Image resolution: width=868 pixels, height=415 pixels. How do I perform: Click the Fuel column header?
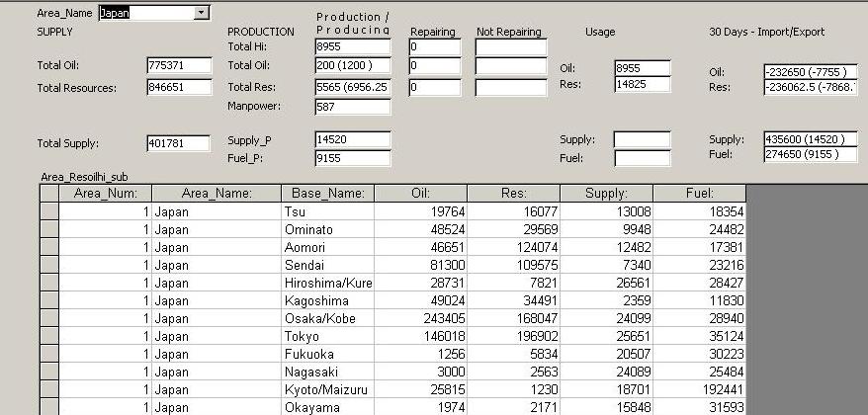coord(700,193)
